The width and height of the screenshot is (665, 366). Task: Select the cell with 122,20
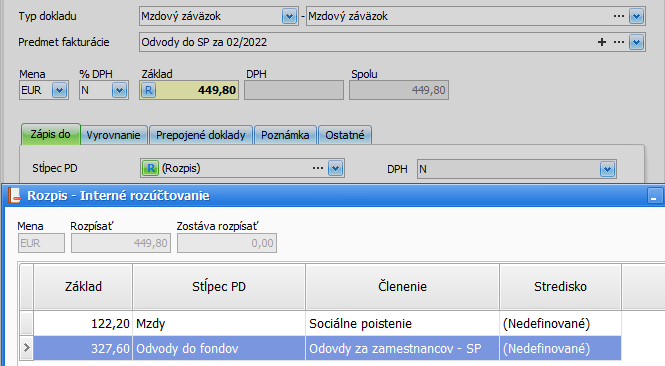tap(83, 324)
